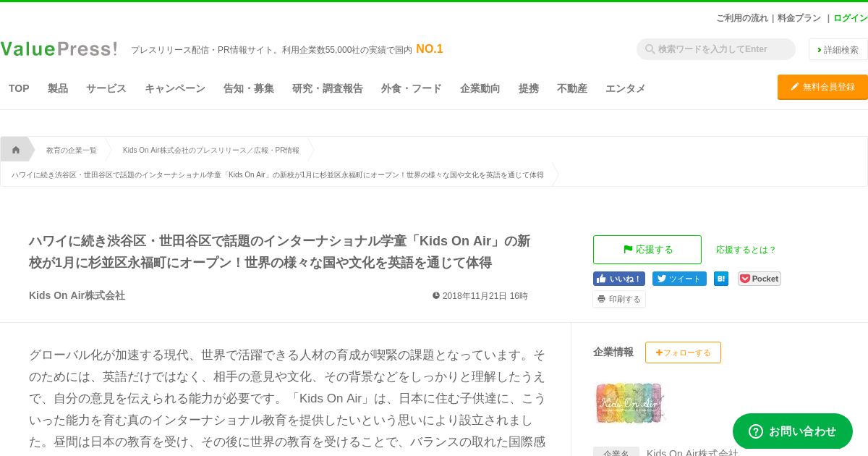The width and height of the screenshot is (868, 456).
Task: Share via Facebook いいね！ button
Action: [618, 279]
